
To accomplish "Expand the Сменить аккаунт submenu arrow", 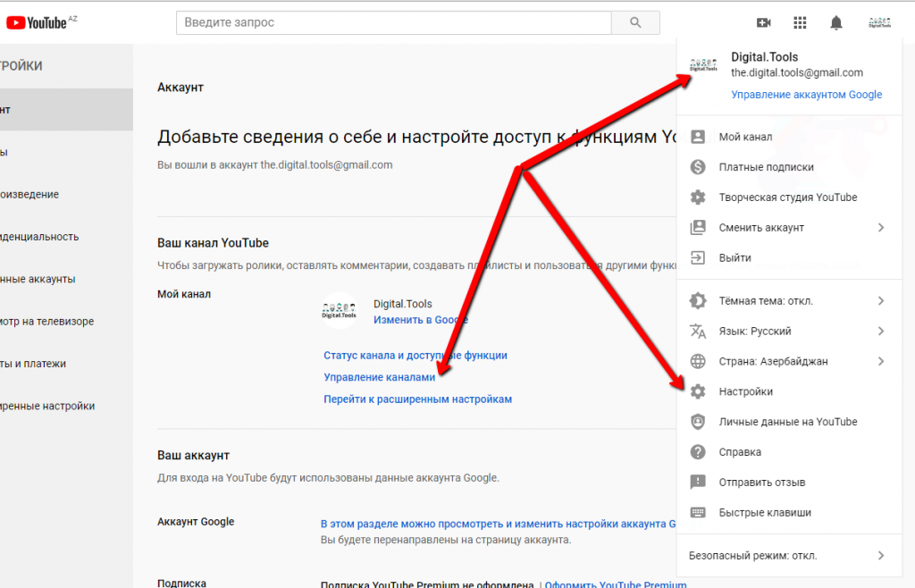I will click(881, 228).
